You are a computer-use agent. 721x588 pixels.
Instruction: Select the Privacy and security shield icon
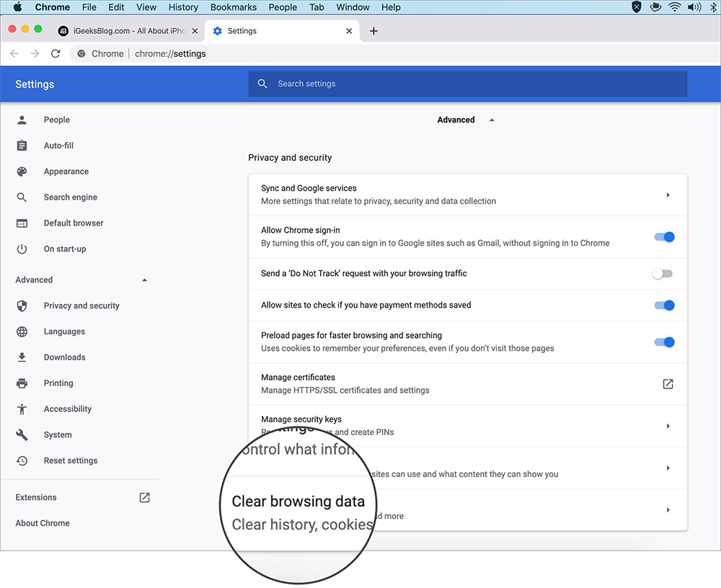coord(22,306)
